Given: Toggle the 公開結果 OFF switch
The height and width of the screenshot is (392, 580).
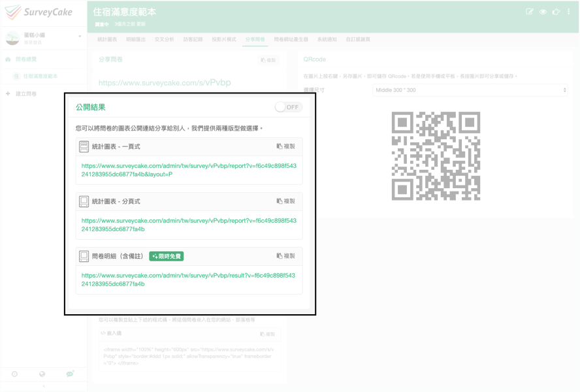Looking at the screenshot, I should (x=289, y=107).
